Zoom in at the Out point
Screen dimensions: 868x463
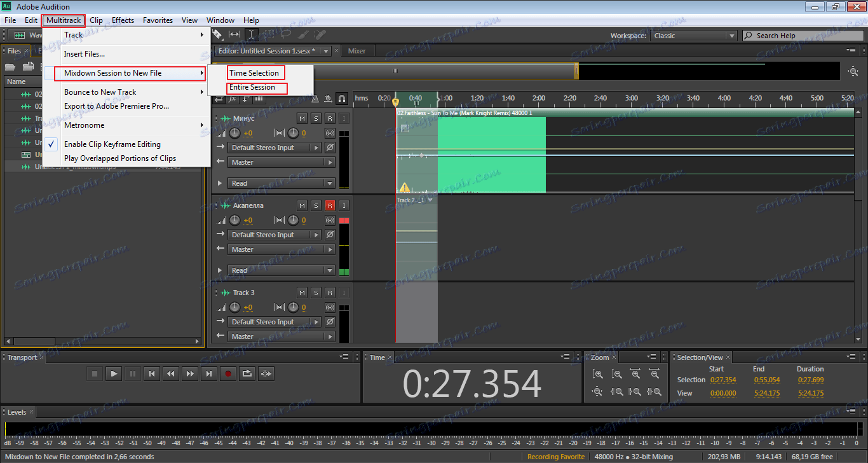635,392
